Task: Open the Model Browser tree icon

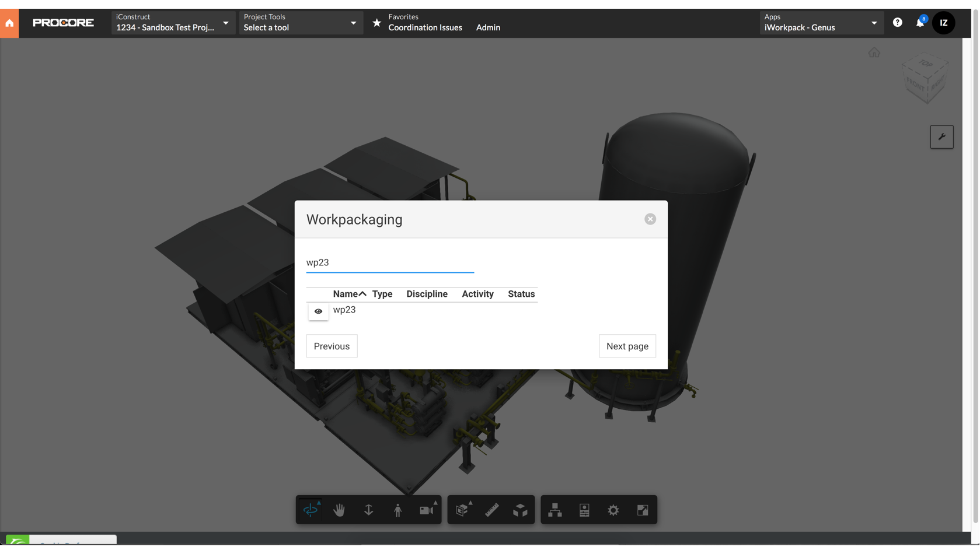Action: 554,510
